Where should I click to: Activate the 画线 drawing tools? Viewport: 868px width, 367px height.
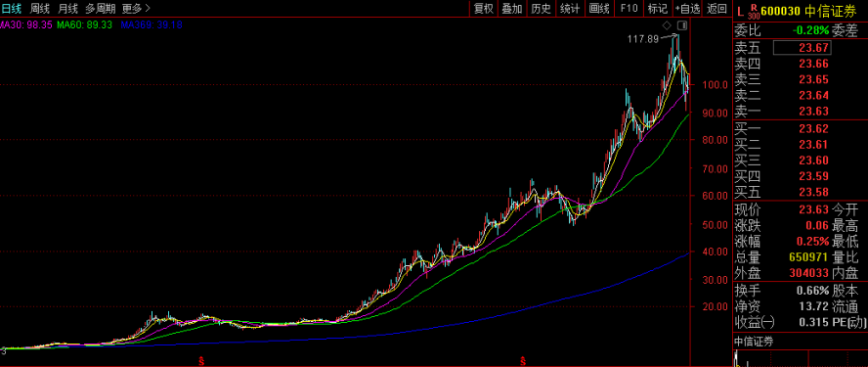[599, 8]
